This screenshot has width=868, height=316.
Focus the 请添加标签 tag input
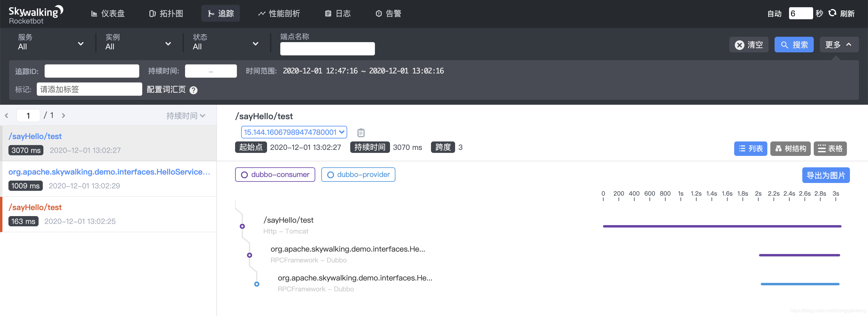(x=89, y=89)
